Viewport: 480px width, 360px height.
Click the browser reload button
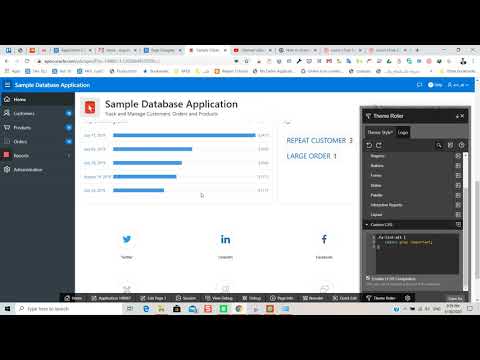tap(27, 61)
